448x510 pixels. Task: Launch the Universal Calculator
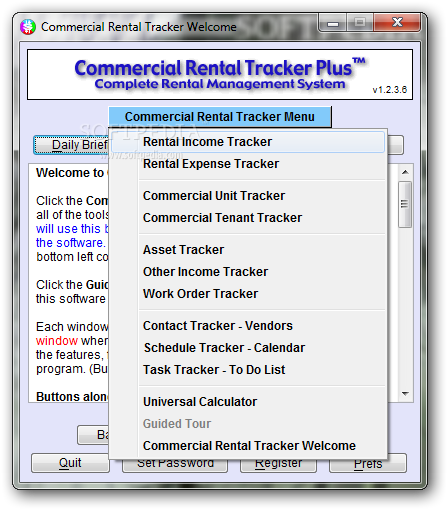[248, 402]
